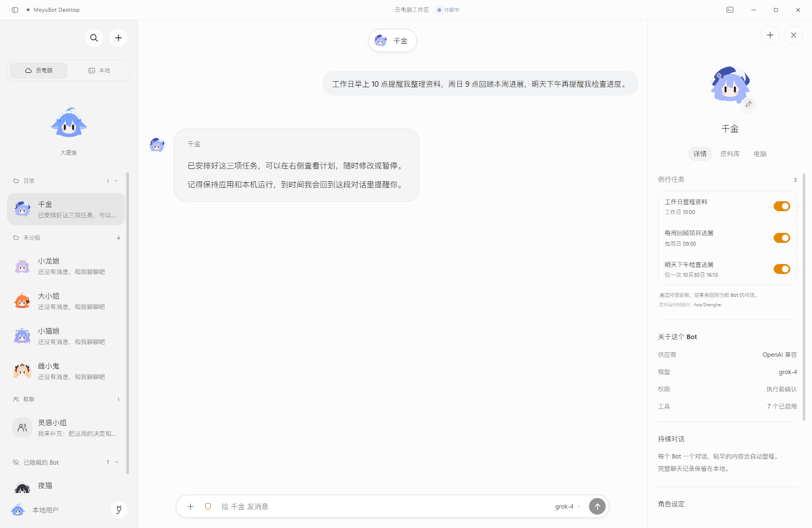
Task: Click the shield permission icon in message box
Action: point(208,506)
